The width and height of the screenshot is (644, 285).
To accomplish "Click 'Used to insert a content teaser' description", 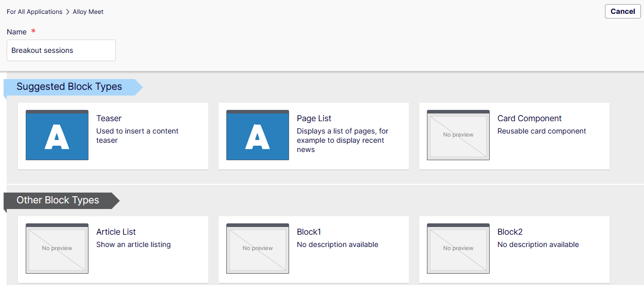I will pos(137,136).
